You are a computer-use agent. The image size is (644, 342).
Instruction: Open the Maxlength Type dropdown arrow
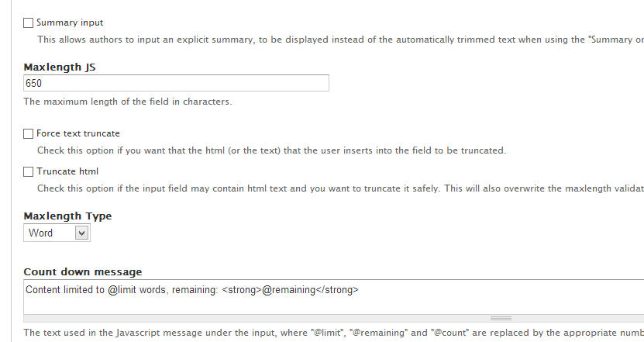[81, 233]
